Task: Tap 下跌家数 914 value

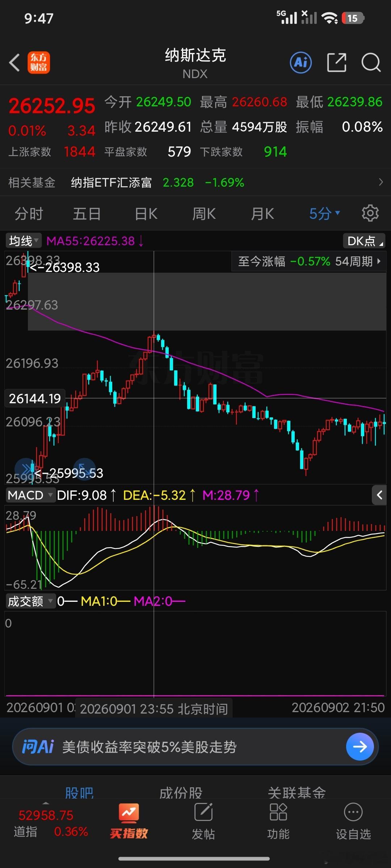Action: click(275, 152)
